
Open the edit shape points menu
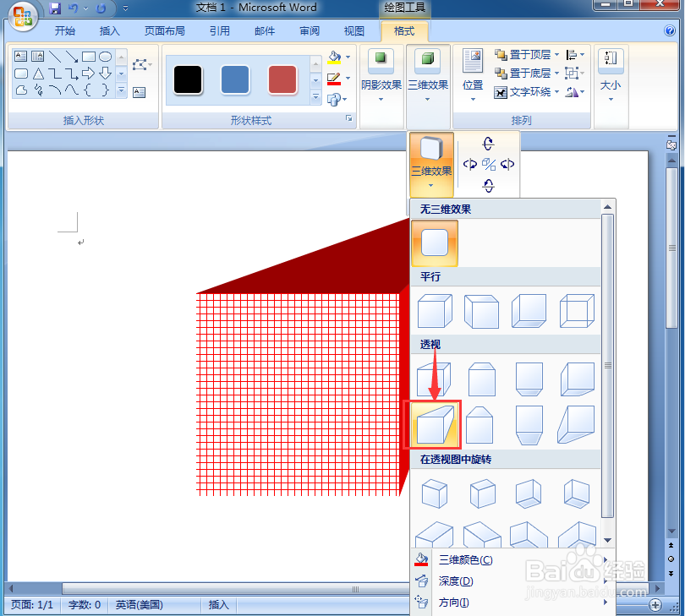click(141, 64)
